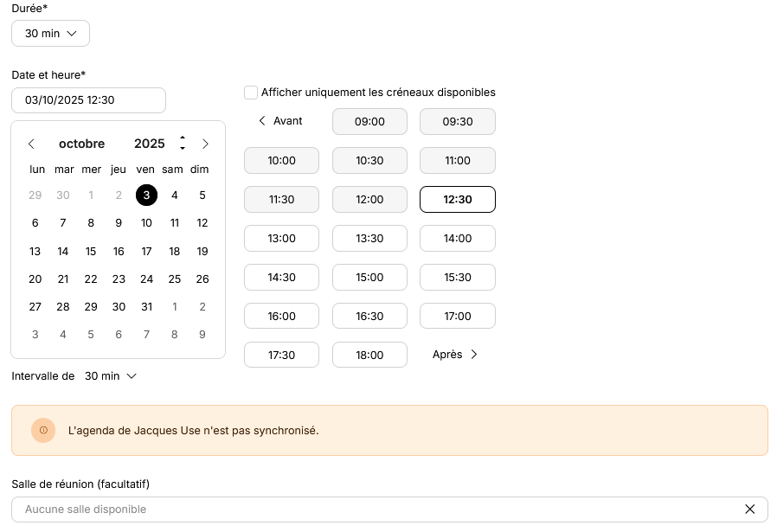Select October 17 in the calendar

coord(147,252)
